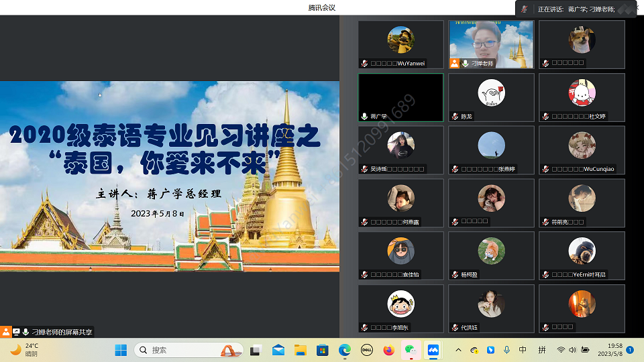The height and width of the screenshot is (362, 644).
Task: Open the Windows Start menu
Action: pyautogui.click(x=121, y=350)
